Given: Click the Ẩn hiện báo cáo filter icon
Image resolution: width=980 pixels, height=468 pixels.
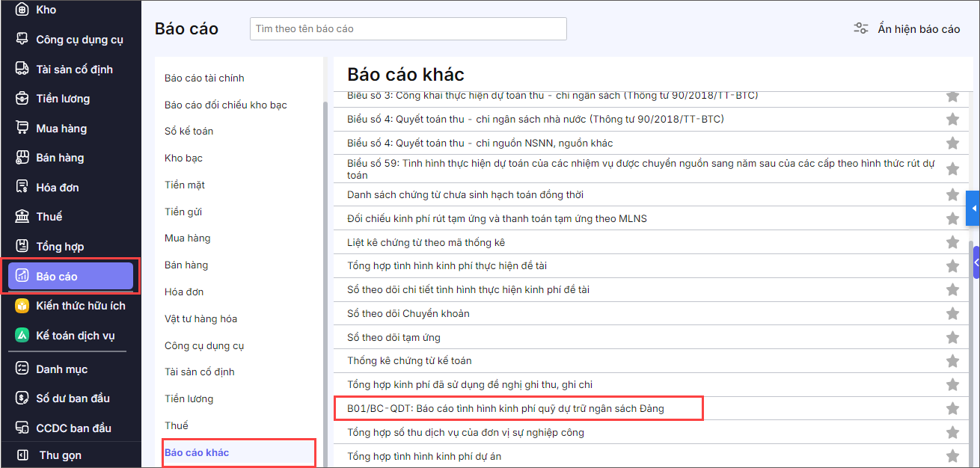Looking at the screenshot, I should [861, 29].
